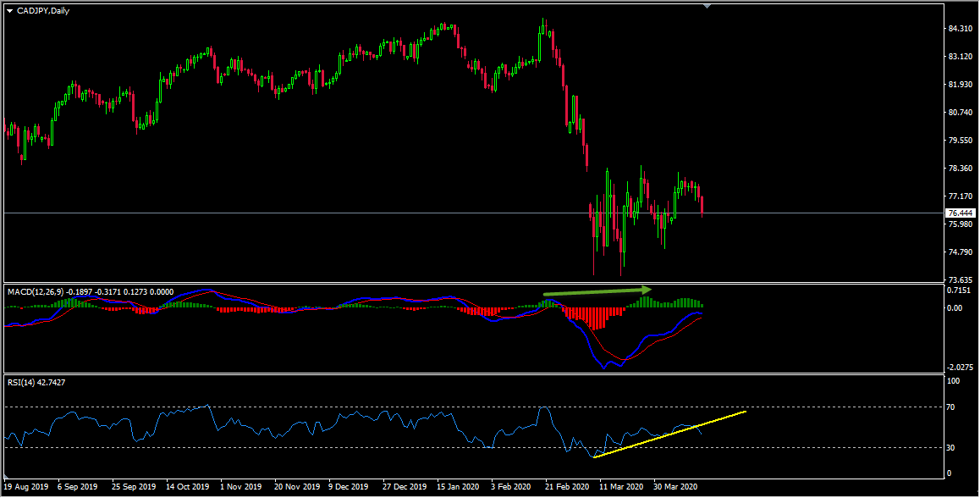Select the yellow RSI trendline object
This screenshot has height=498, width=980.
click(x=670, y=434)
